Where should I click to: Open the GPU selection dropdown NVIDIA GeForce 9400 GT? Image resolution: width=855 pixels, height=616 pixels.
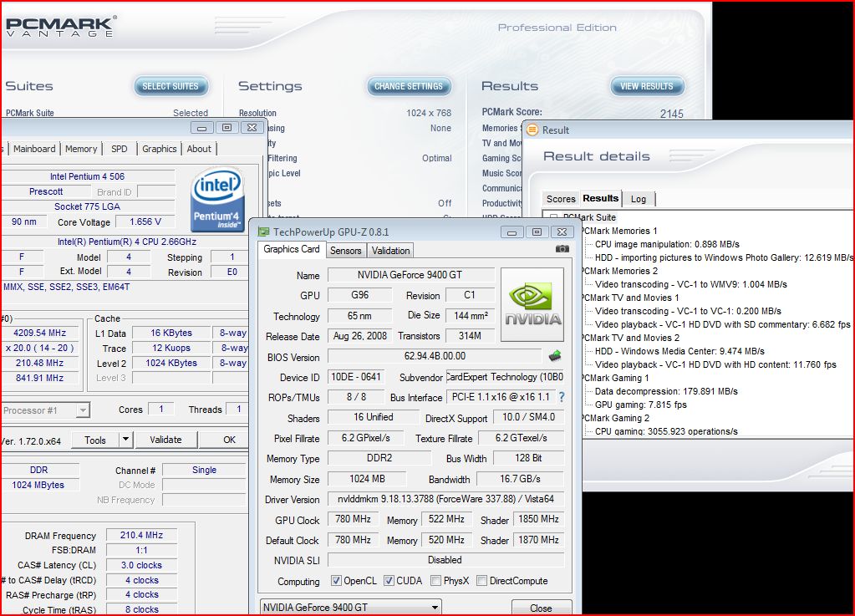click(x=351, y=608)
